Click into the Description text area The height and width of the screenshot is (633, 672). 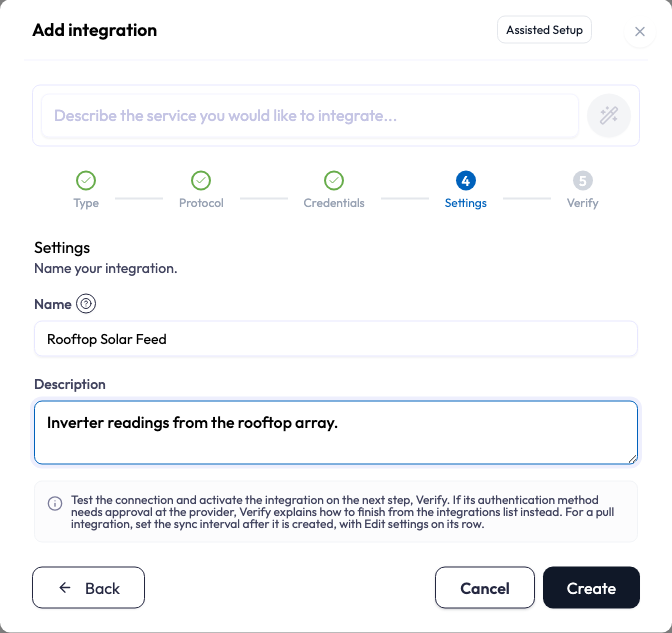[336, 432]
